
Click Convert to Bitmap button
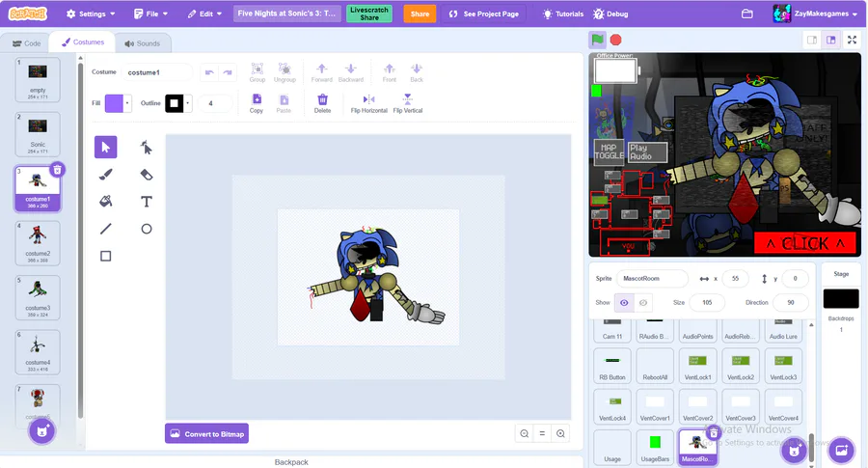coord(207,433)
